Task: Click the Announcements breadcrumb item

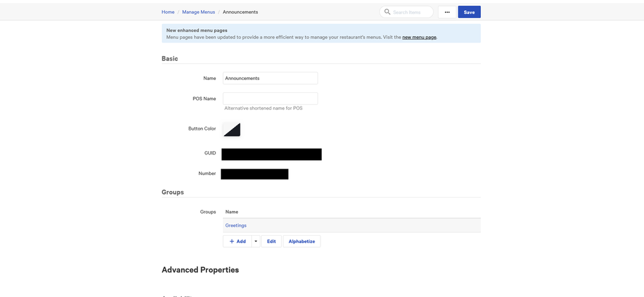Action: pos(240,12)
